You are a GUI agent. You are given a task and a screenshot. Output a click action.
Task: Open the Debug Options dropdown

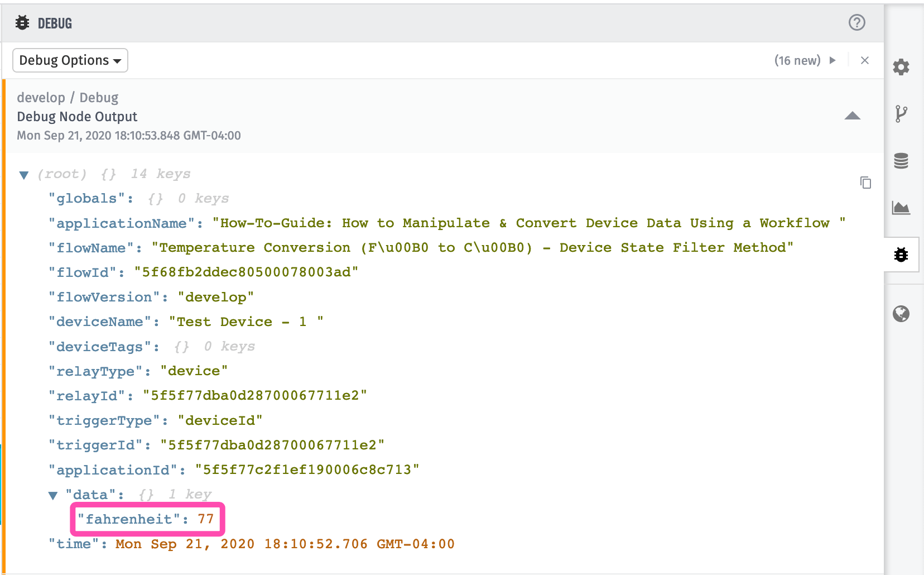click(x=70, y=60)
